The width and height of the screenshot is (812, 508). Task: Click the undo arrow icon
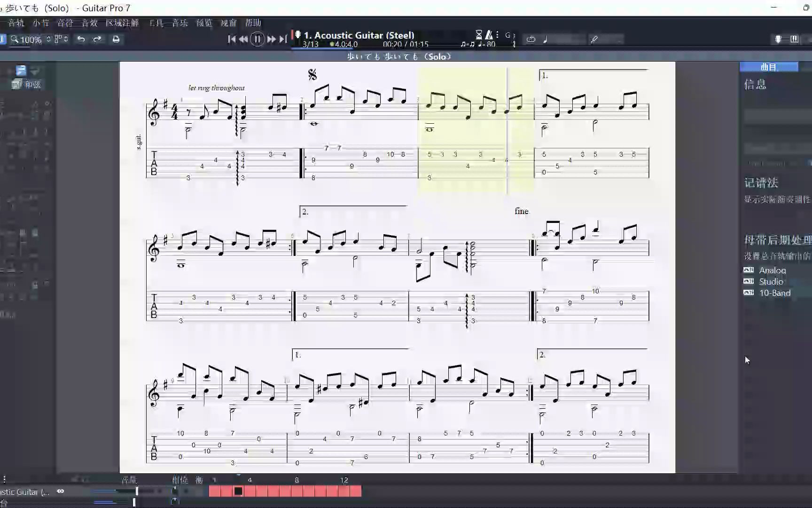pyautogui.click(x=81, y=39)
